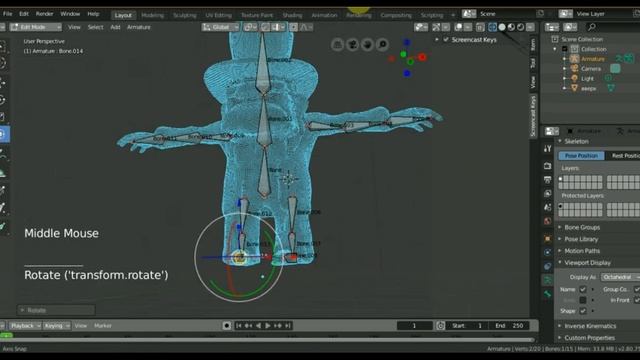Jump to the timeline start frame button
Screen dimensions: 640x360
pos(239,326)
